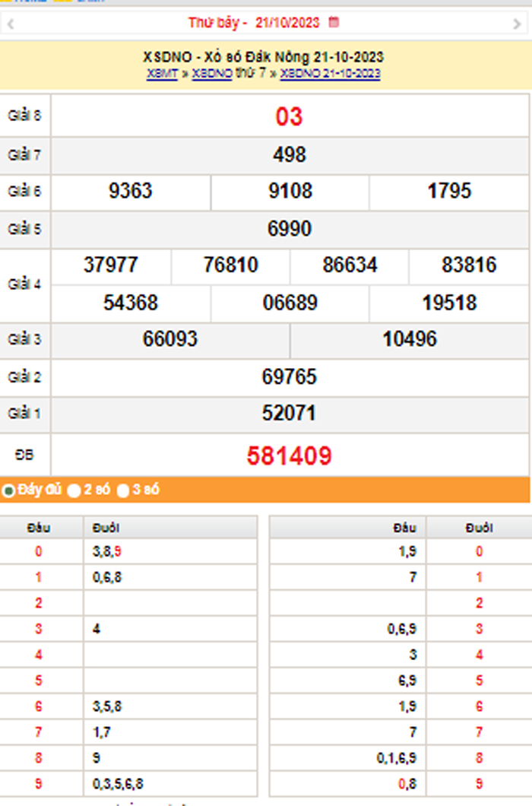This screenshot has width=532, height=806.
Task: Click the previous day arrow
Action: click(10, 24)
